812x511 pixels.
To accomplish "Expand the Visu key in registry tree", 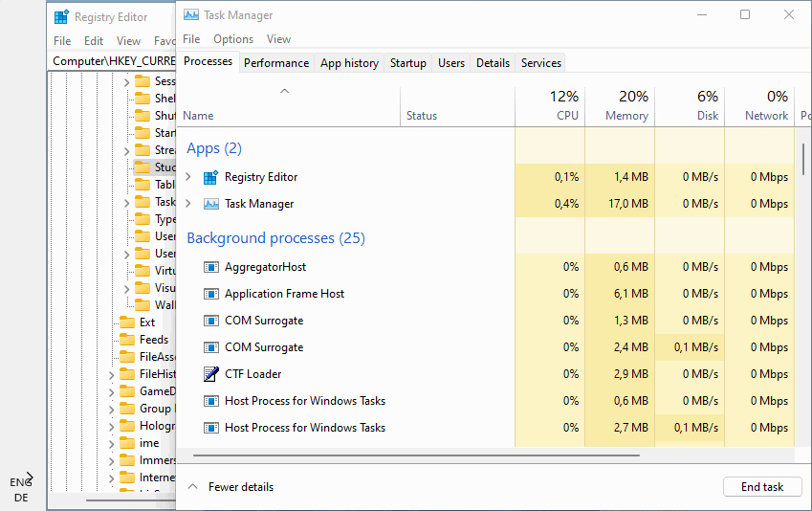I will [x=127, y=289].
